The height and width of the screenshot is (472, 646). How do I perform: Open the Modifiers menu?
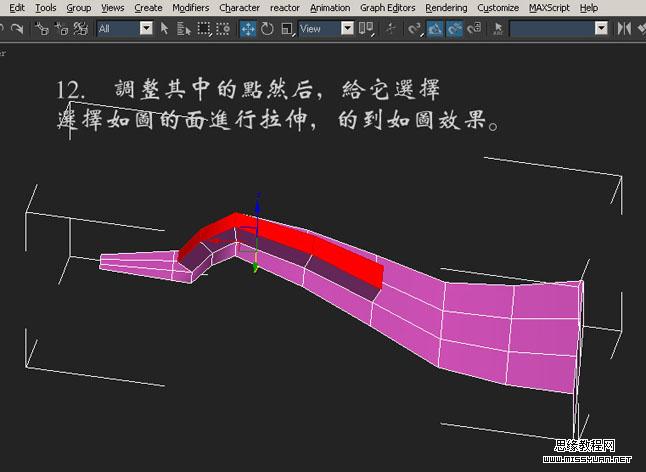coord(191,8)
